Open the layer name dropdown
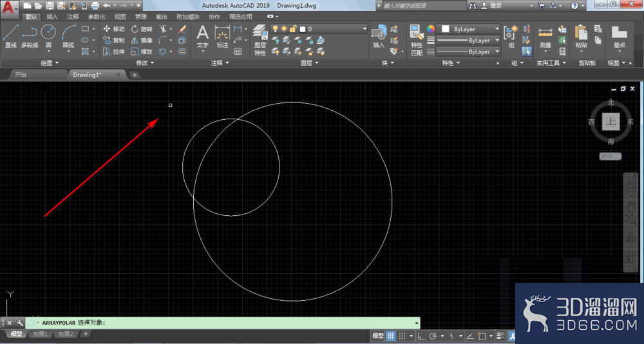 tap(319, 29)
